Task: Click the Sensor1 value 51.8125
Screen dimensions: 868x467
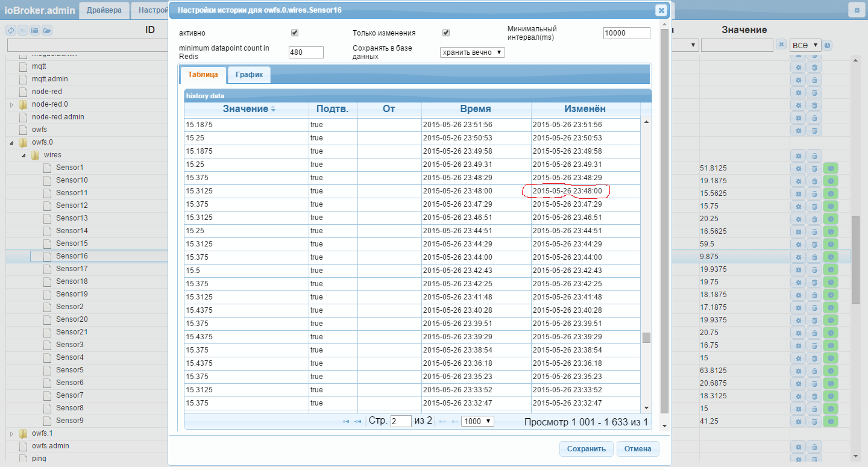Action: click(x=713, y=168)
